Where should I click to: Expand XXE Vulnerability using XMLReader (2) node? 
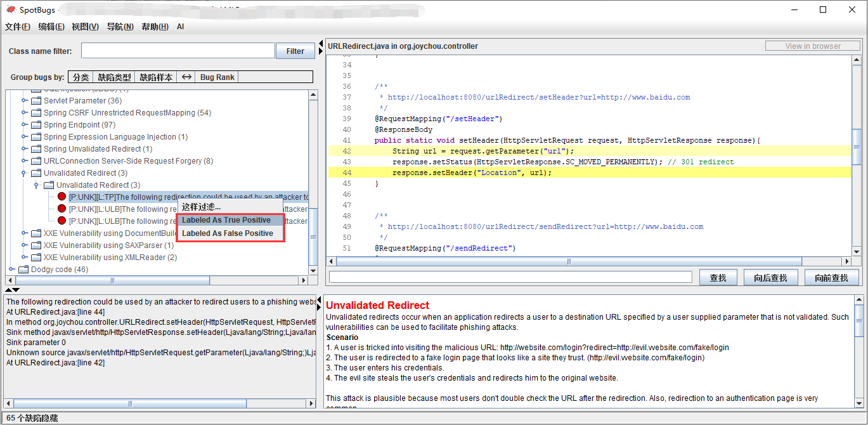coord(24,257)
